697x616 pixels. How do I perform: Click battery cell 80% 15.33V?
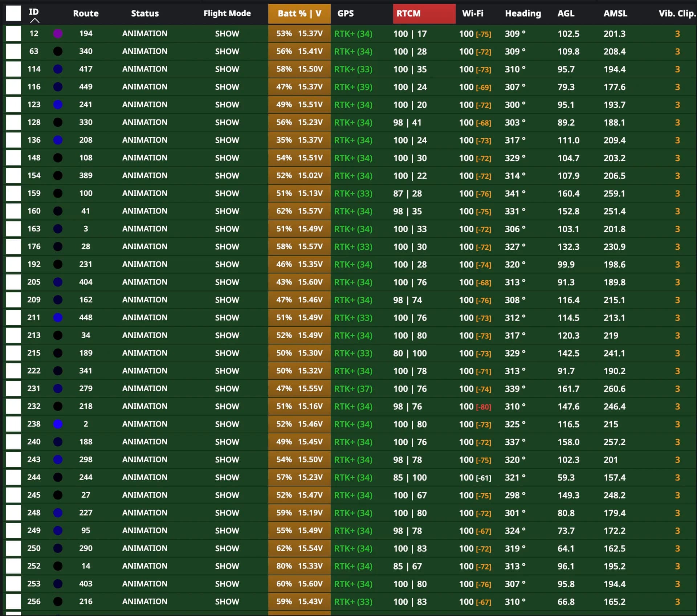299,566
